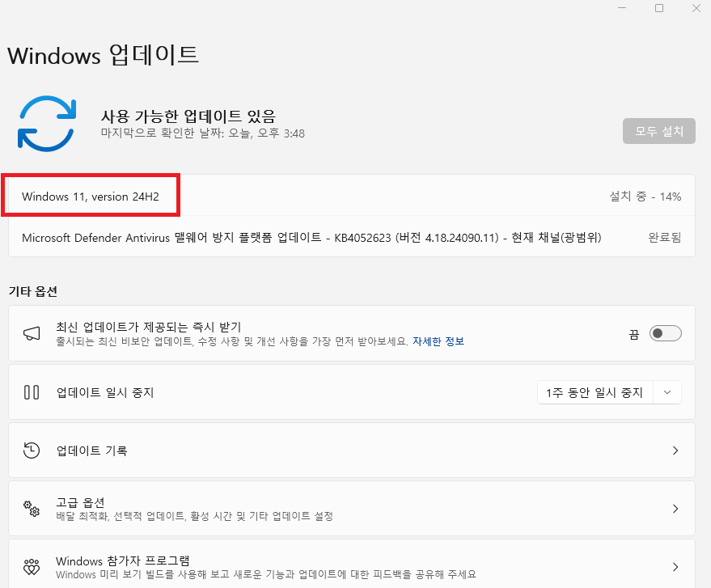The image size is (711, 588).
Task: Open 업데이트 기록 via its chevron
Action: click(x=675, y=451)
